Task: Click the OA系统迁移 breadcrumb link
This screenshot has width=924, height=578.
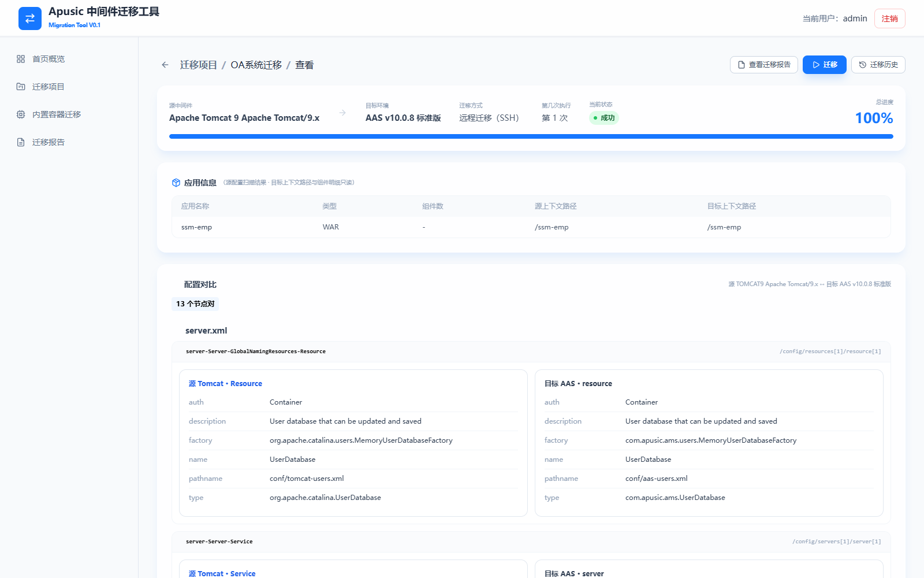Action: 256,65
